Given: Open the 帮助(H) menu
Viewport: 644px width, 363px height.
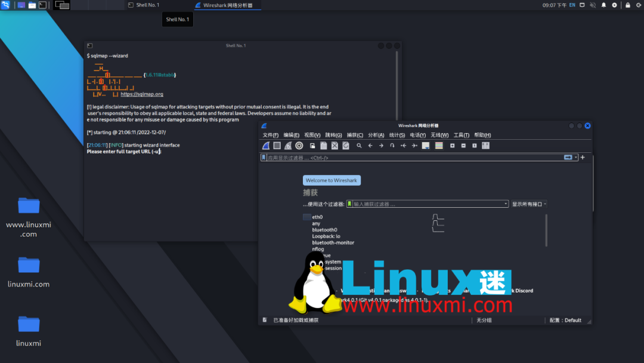Looking at the screenshot, I should click(482, 135).
